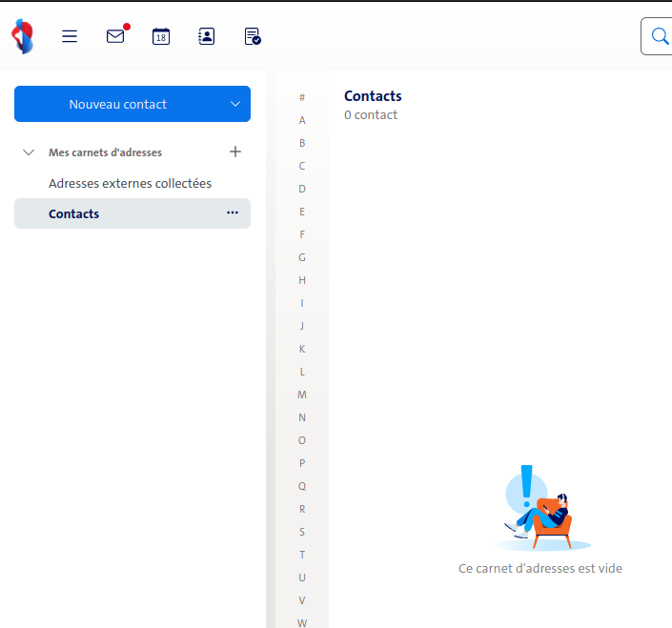Expand the Nouveau contact dropdown arrow
The width and height of the screenshot is (672, 628).
pos(235,104)
